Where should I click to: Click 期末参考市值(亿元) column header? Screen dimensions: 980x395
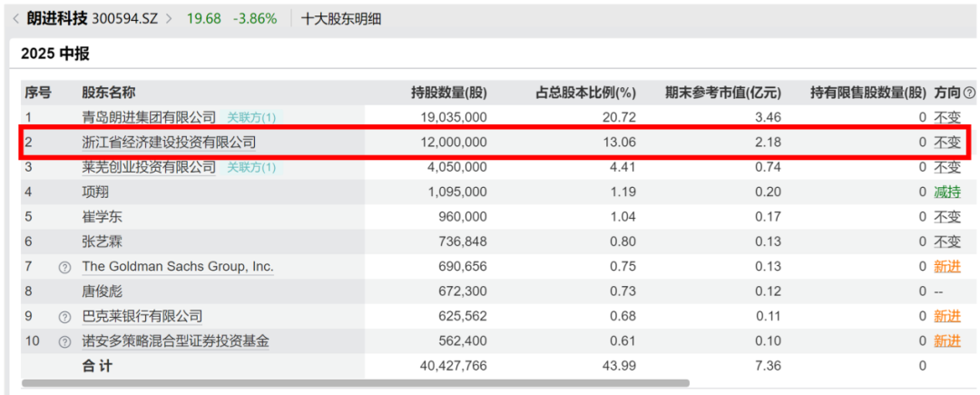722,93
